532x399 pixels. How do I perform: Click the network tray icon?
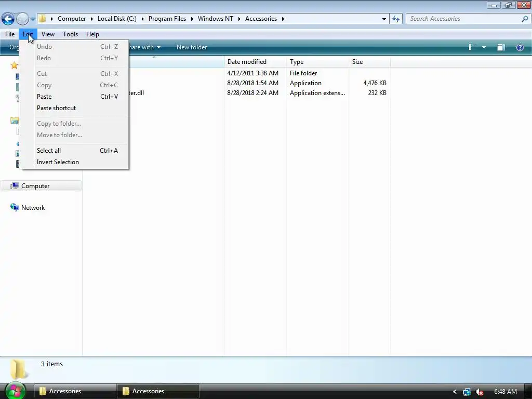467,392
